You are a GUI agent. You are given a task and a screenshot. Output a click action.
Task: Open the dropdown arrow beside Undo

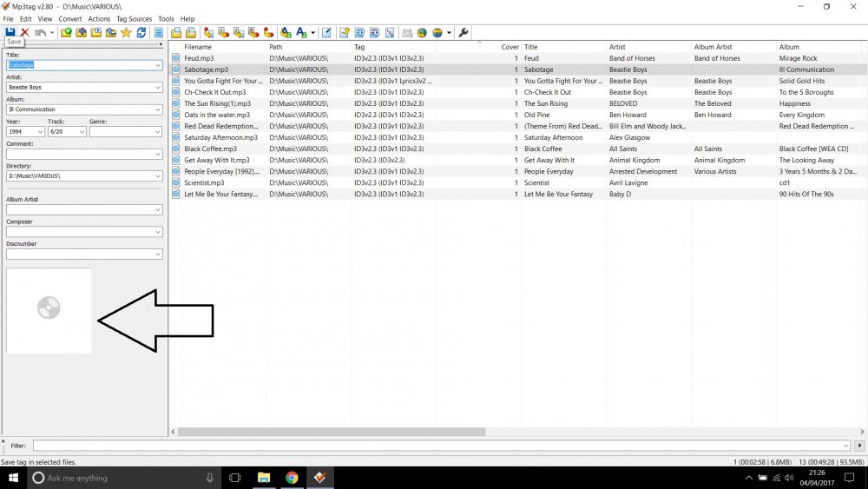[52, 33]
